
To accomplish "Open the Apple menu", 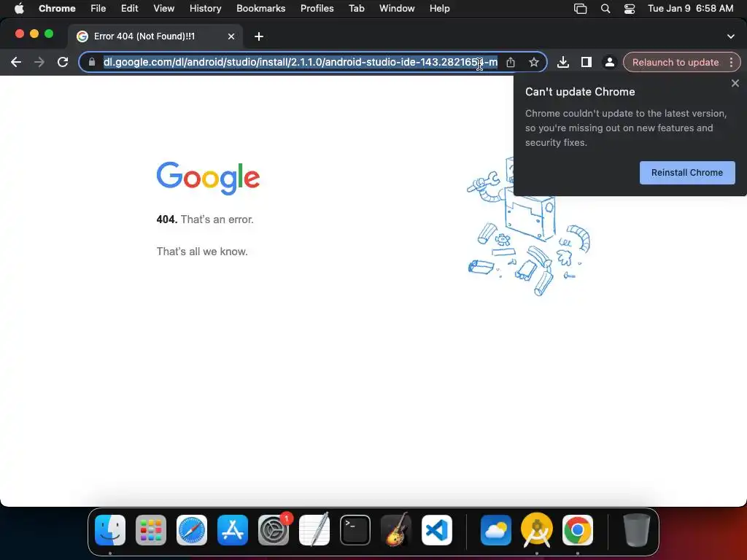I will click(18, 8).
